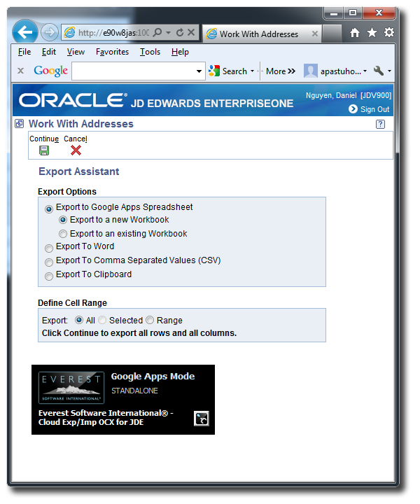This screenshot has width=420, height=504.
Task: Click the STANDALONE mode label
Action: pyautogui.click(x=134, y=391)
